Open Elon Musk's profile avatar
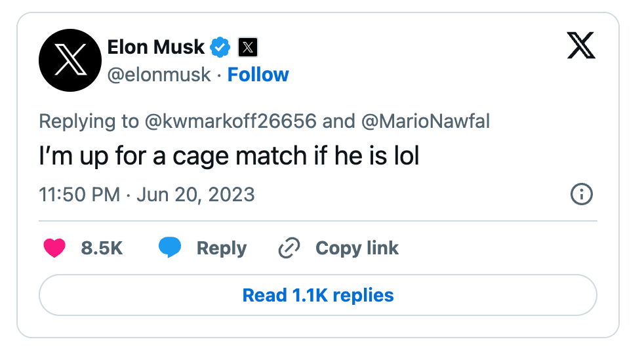The width and height of the screenshot is (644, 354). pos(68,60)
